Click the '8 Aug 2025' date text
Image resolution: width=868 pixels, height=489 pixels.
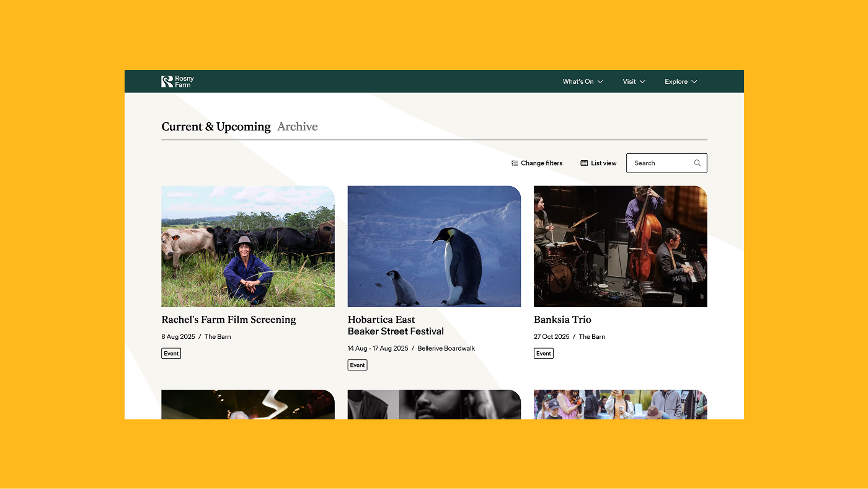[178, 336]
